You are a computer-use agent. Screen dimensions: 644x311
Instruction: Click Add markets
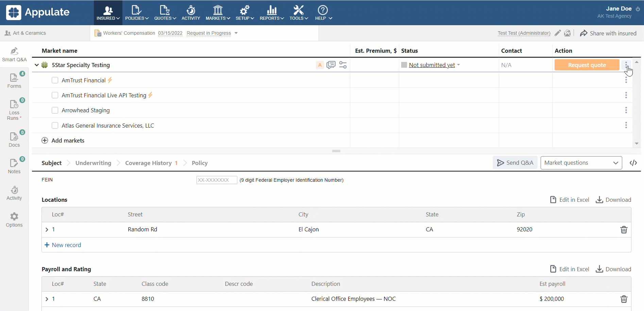point(63,141)
